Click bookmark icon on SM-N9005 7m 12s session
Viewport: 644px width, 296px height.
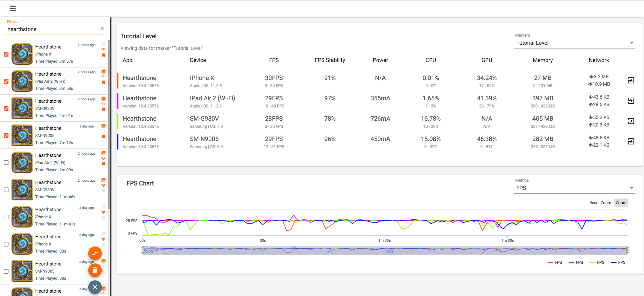103,137
